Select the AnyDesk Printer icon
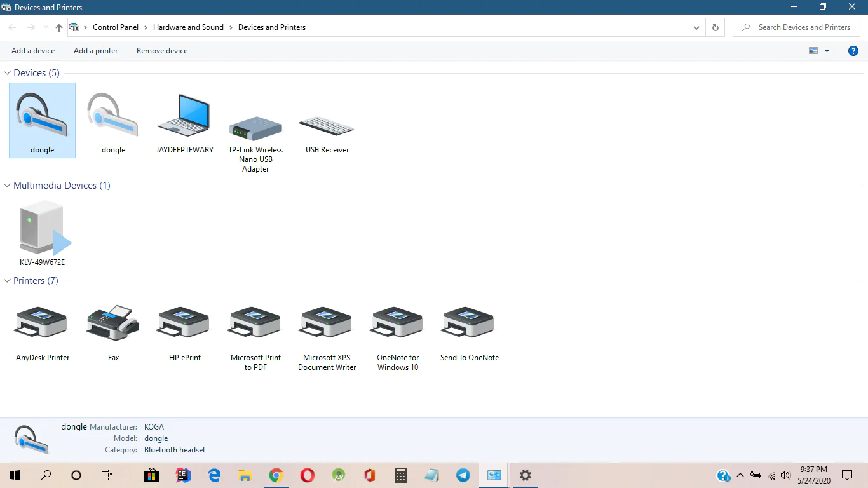Screen dimensions: 868x488 tap(42, 325)
